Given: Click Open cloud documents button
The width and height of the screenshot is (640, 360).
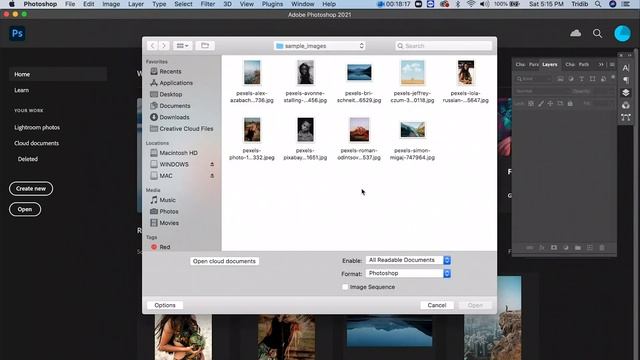Looking at the screenshot, I should tap(224, 261).
